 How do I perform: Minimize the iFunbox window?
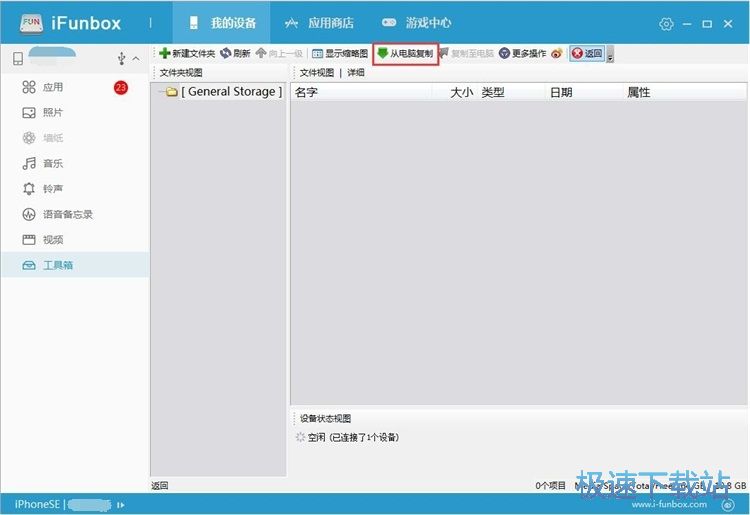687,24
